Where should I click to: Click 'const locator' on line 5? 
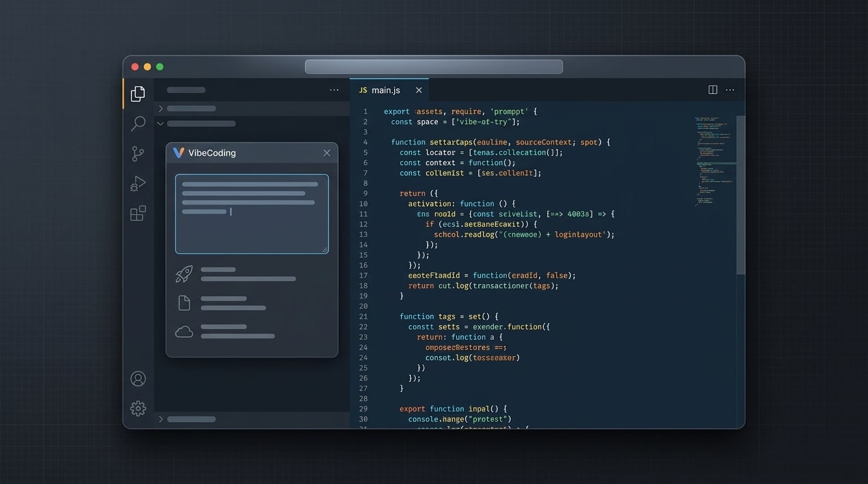pos(429,153)
